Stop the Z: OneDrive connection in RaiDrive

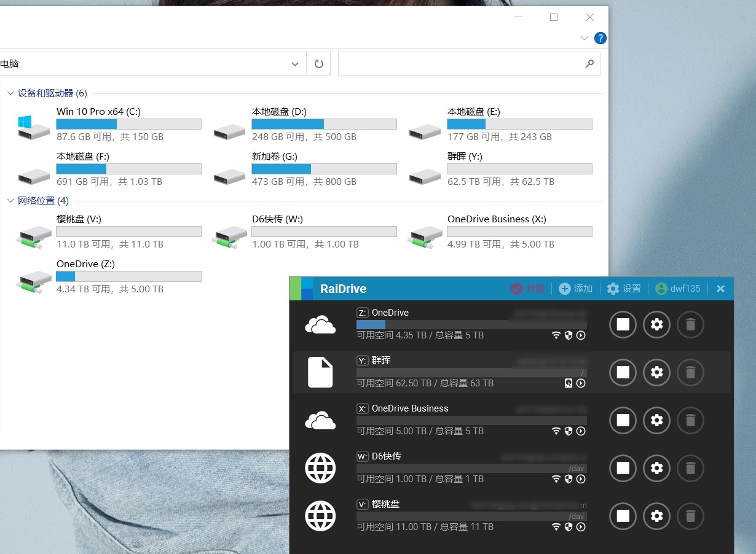tap(623, 324)
